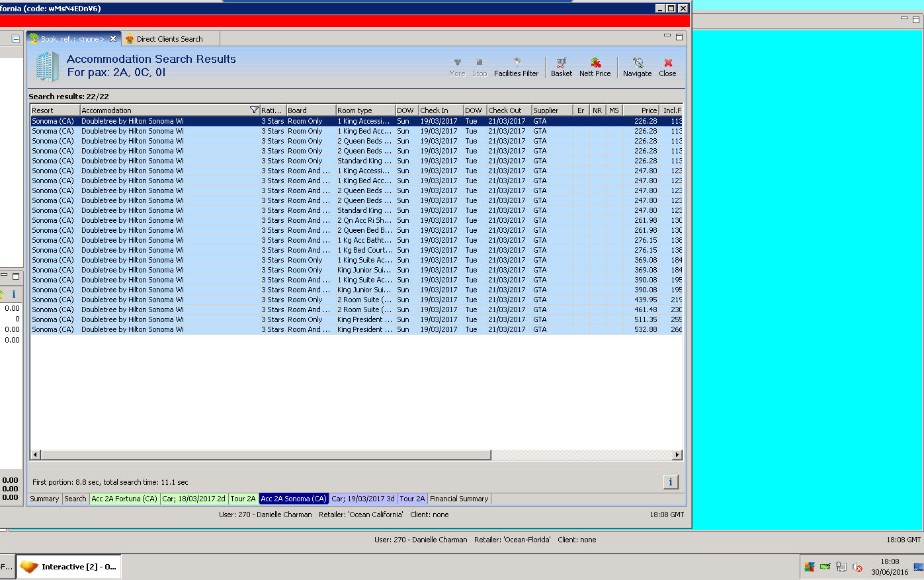Select the '2 Qn Acc Ri Sh...' room row
924x580 pixels.
pos(356,220)
